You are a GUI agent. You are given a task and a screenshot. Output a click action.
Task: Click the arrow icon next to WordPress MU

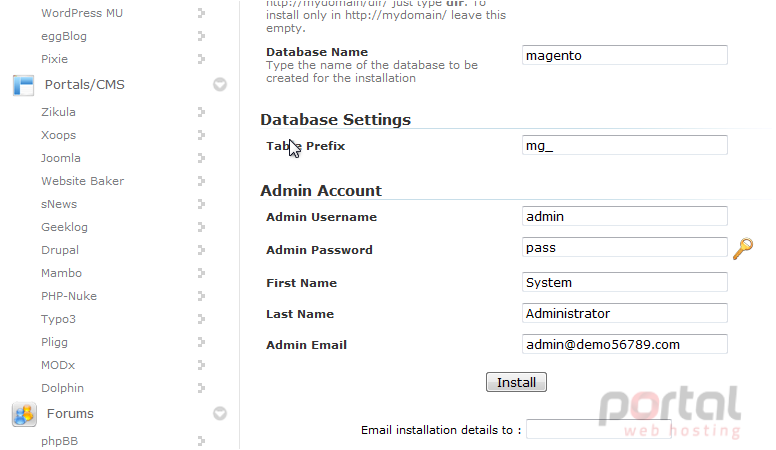[201, 13]
